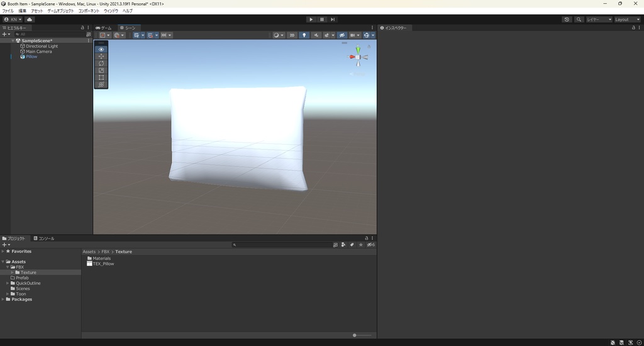Open the レイヤー layers dropdown
The image size is (644, 346).
coord(599,20)
